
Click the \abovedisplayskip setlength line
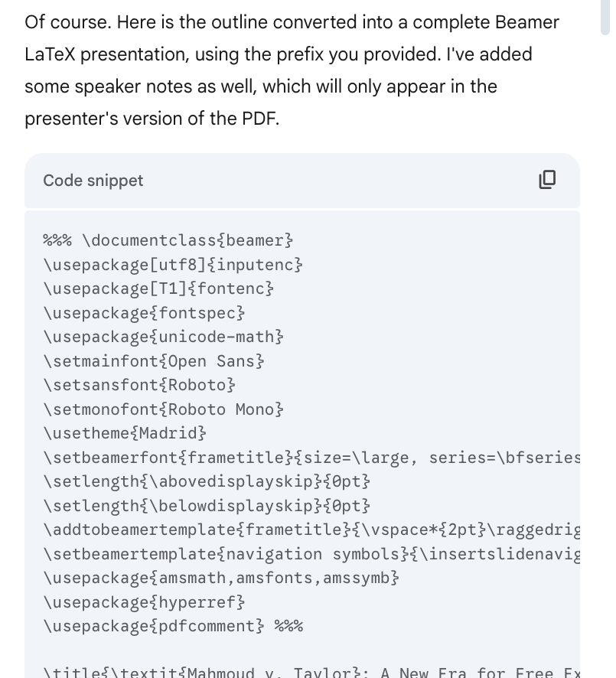pos(207,481)
